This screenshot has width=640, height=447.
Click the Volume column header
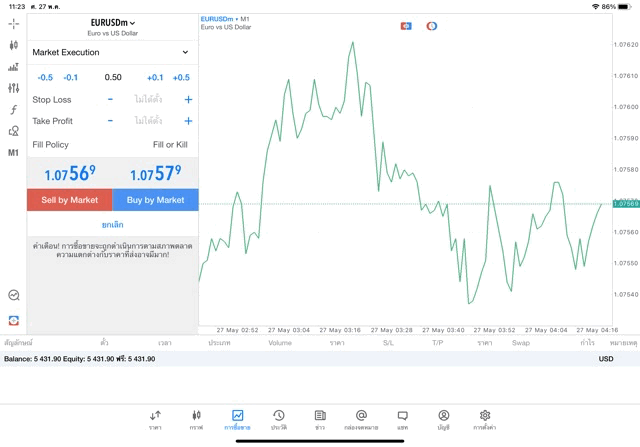pyautogui.click(x=280, y=343)
